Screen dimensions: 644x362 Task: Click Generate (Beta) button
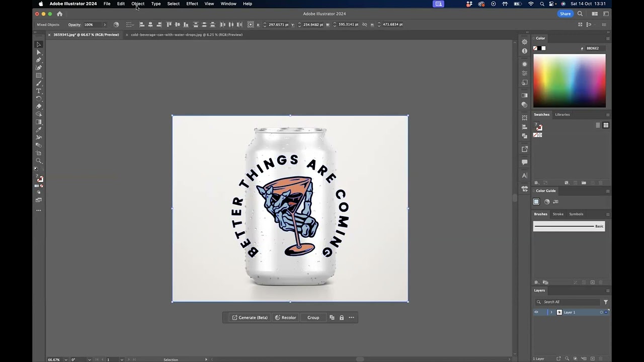click(250, 317)
